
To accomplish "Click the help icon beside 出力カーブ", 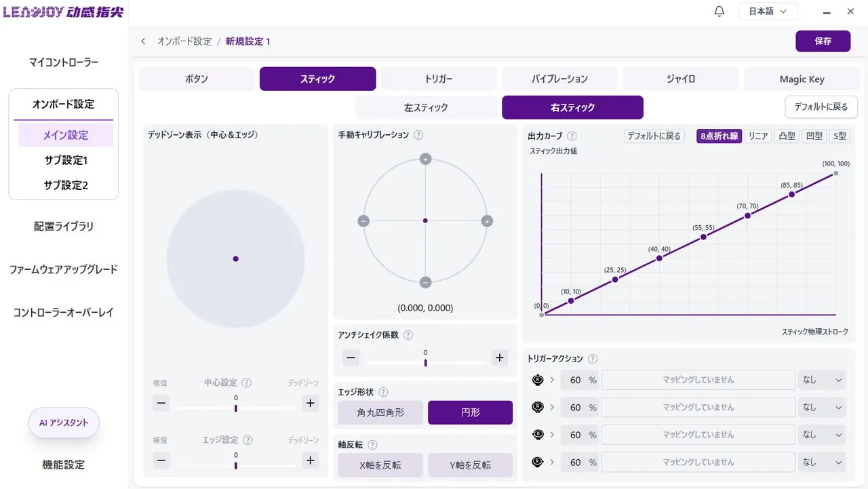I will pos(572,136).
